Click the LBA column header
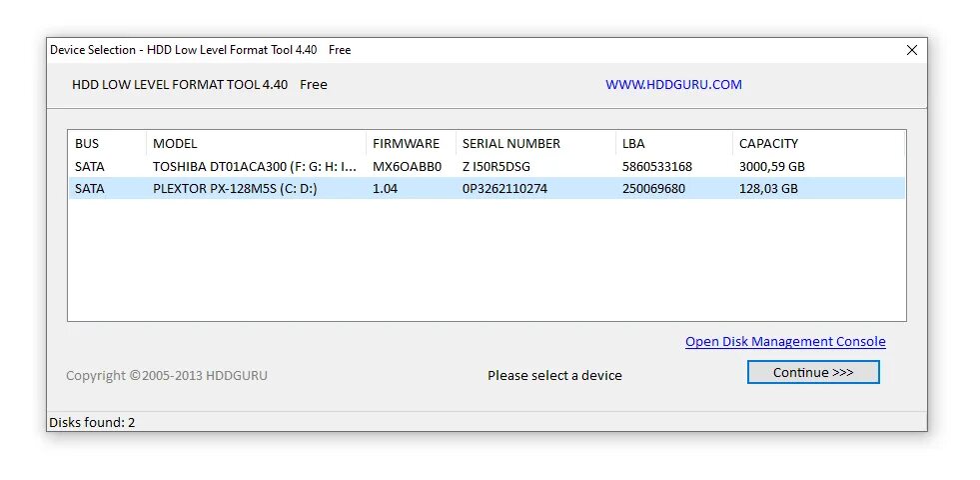The width and height of the screenshot is (980, 480). [673, 143]
